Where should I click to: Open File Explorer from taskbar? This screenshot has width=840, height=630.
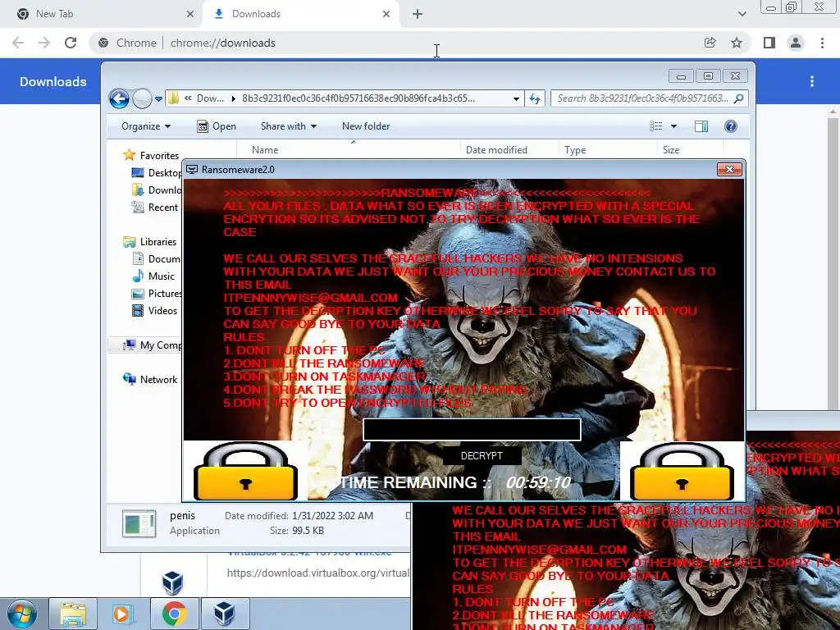[x=73, y=614]
